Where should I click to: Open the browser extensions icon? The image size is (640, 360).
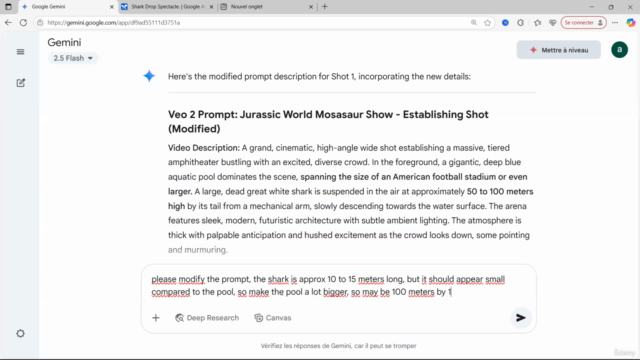[x=520, y=22]
